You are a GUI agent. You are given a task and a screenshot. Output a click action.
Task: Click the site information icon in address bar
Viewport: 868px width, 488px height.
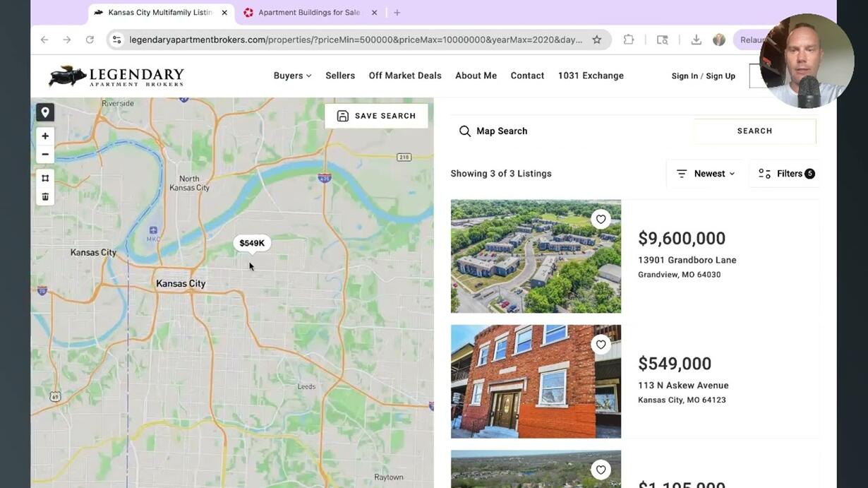click(117, 40)
